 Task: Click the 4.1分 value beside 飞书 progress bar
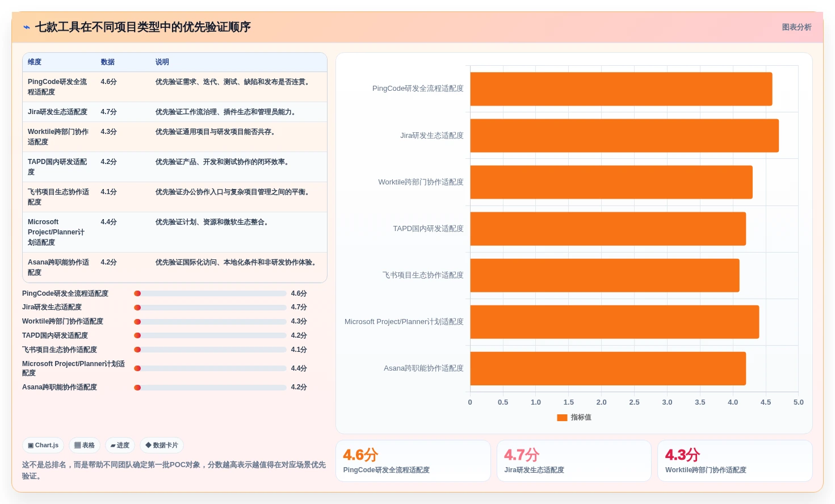click(299, 350)
